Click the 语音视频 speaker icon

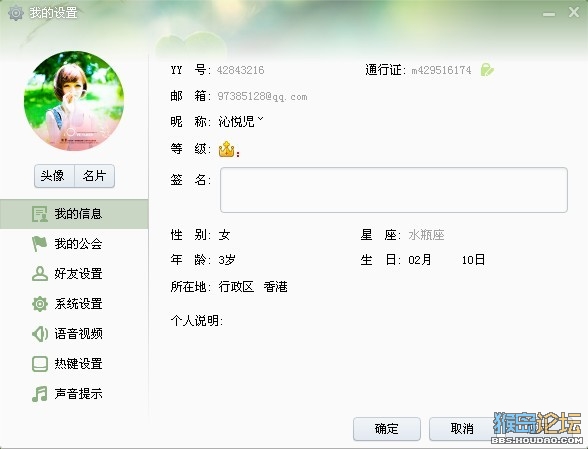[40, 334]
